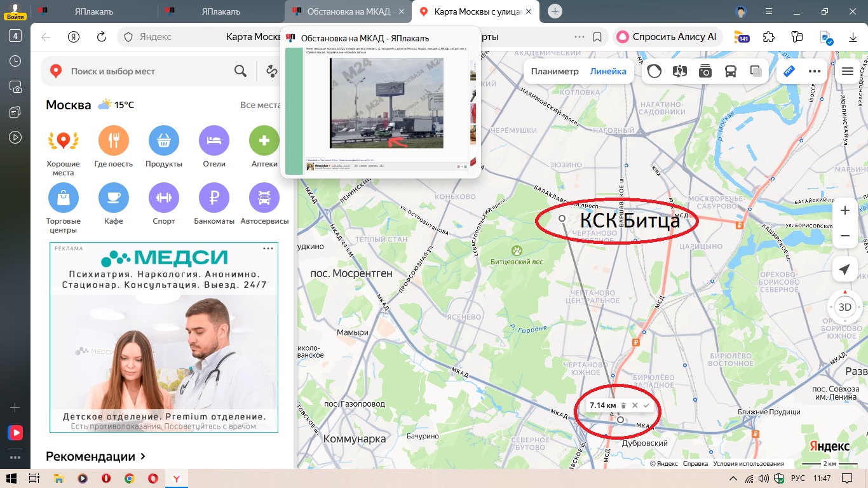Open Chrome from the taskbar
868x488 pixels.
(x=129, y=478)
